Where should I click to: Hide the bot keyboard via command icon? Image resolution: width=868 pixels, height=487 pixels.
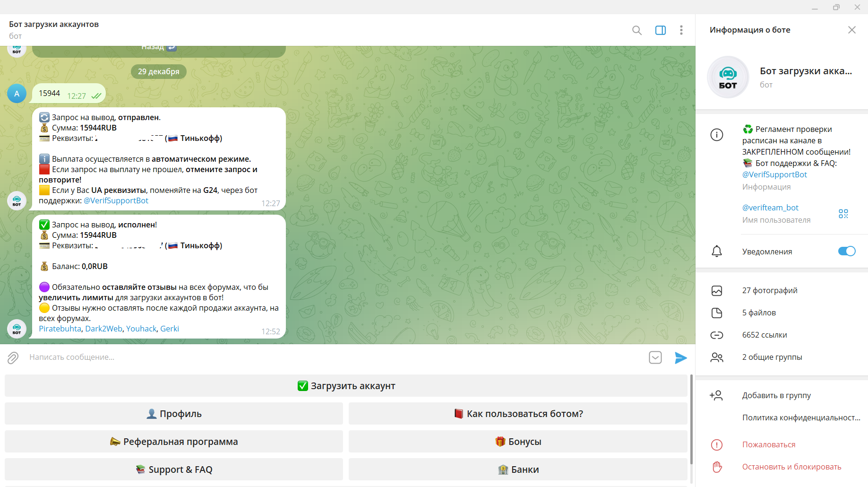click(x=655, y=357)
